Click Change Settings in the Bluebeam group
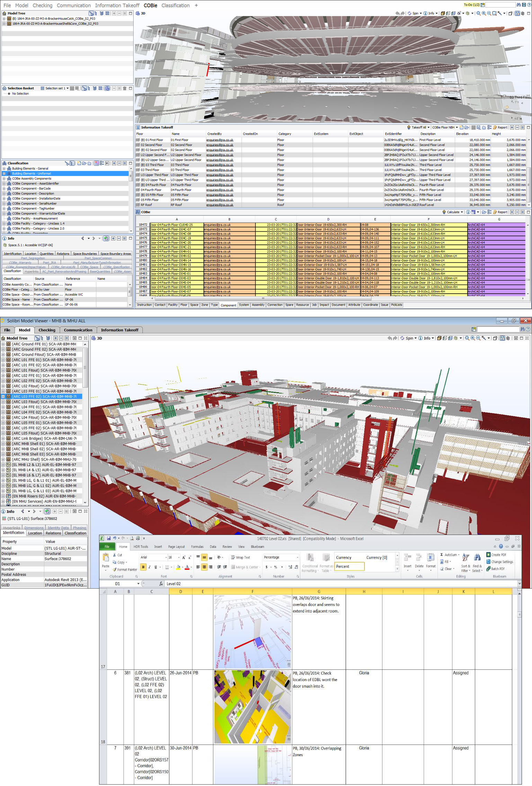532x786 pixels. pos(500,562)
